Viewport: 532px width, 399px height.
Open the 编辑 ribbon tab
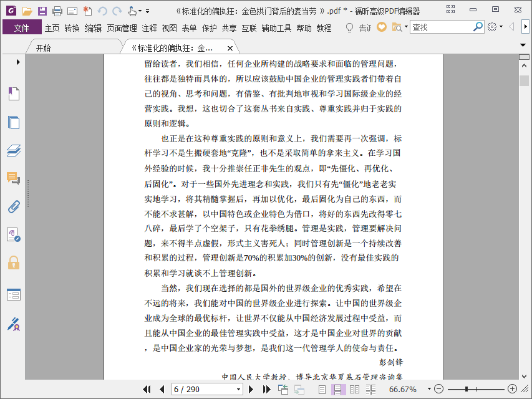pos(93,28)
